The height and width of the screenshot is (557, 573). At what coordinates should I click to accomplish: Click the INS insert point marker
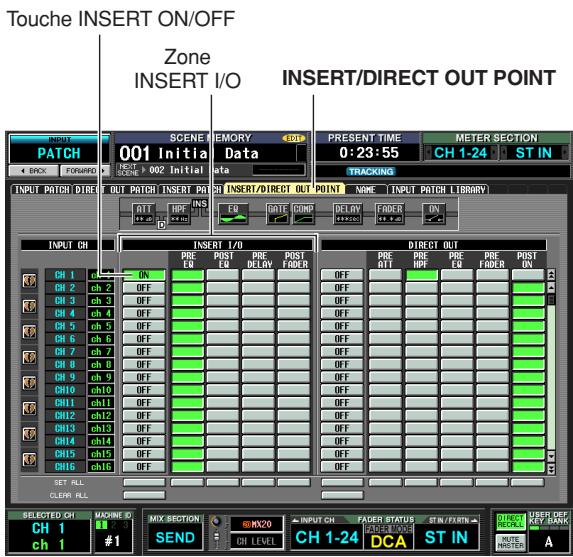pyautogui.click(x=200, y=204)
